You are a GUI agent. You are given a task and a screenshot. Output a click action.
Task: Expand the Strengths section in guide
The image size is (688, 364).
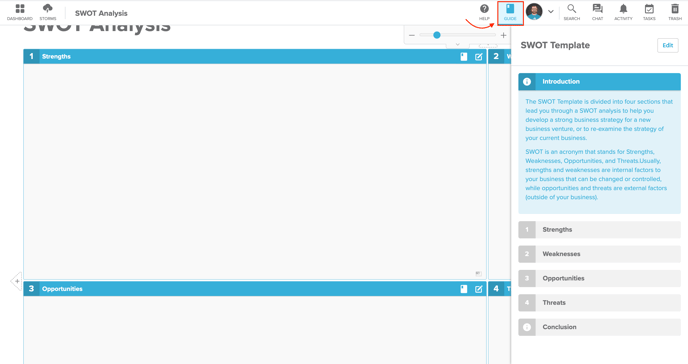tap(599, 229)
